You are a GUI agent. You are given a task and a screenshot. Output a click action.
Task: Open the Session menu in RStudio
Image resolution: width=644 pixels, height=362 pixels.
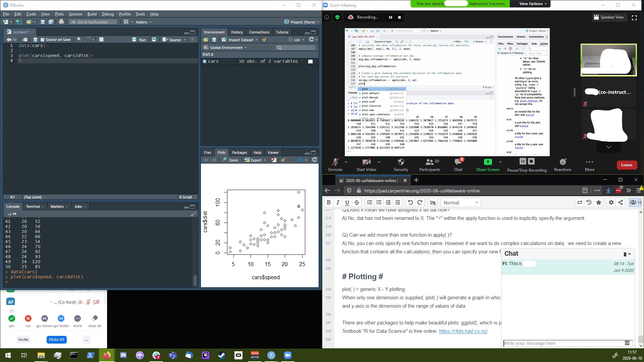(75, 14)
